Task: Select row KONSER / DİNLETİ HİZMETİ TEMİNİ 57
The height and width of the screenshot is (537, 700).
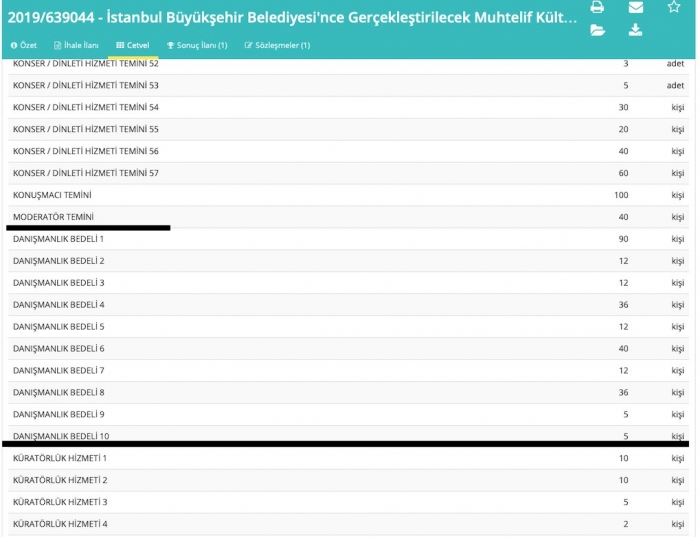Action: coord(348,173)
